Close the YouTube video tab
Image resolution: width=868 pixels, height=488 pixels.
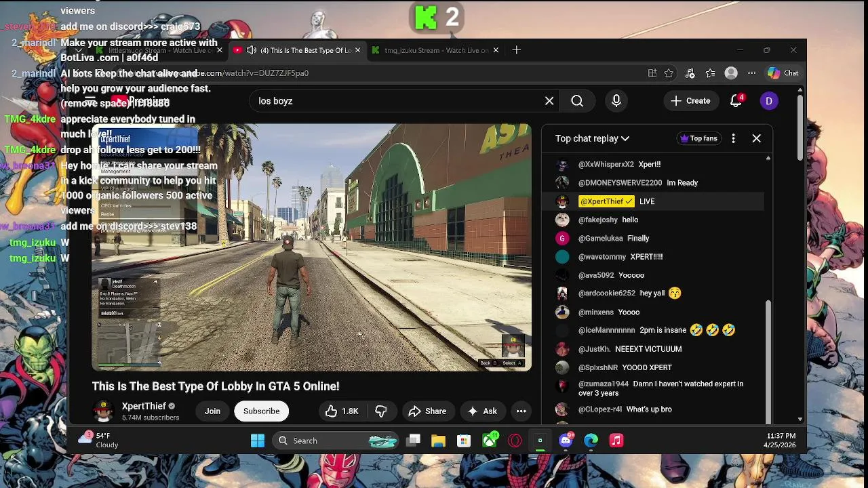[x=357, y=50]
